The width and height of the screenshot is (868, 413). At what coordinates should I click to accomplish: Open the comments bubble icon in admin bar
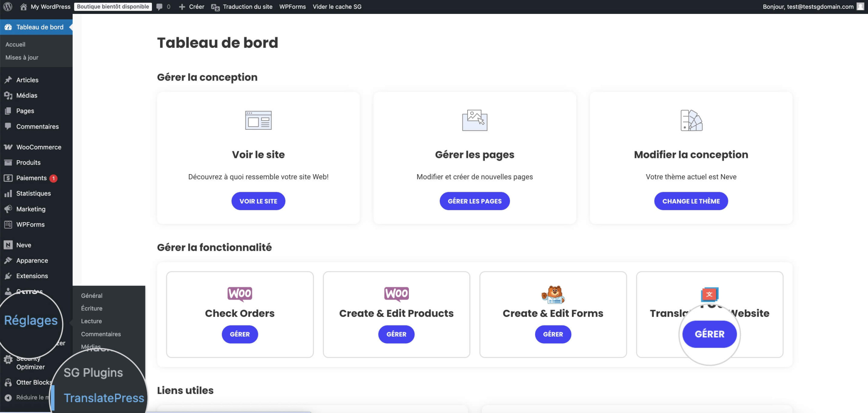[x=159, y=7]
